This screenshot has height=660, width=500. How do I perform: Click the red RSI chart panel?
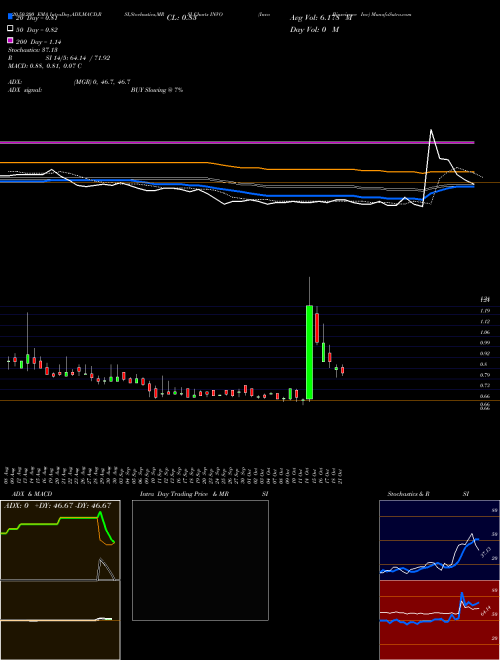click(439, 620)
